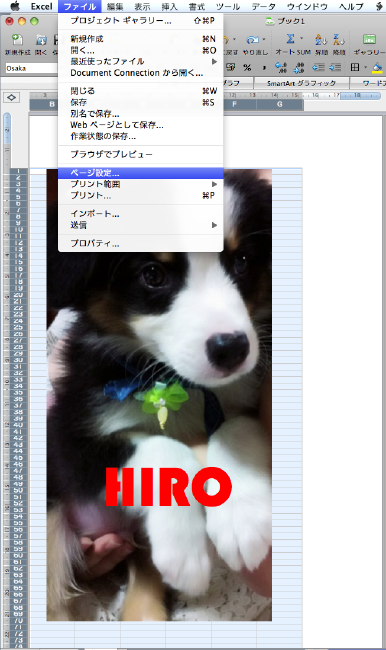Click the Osaka font name field
Image resolution: width=386 pixels, height=650 pixels.
(x=32, y=68)
